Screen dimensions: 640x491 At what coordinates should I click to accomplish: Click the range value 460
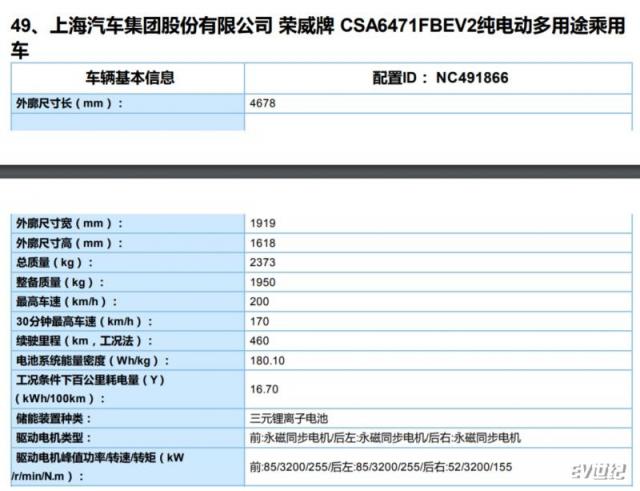[x=260, y=341]
